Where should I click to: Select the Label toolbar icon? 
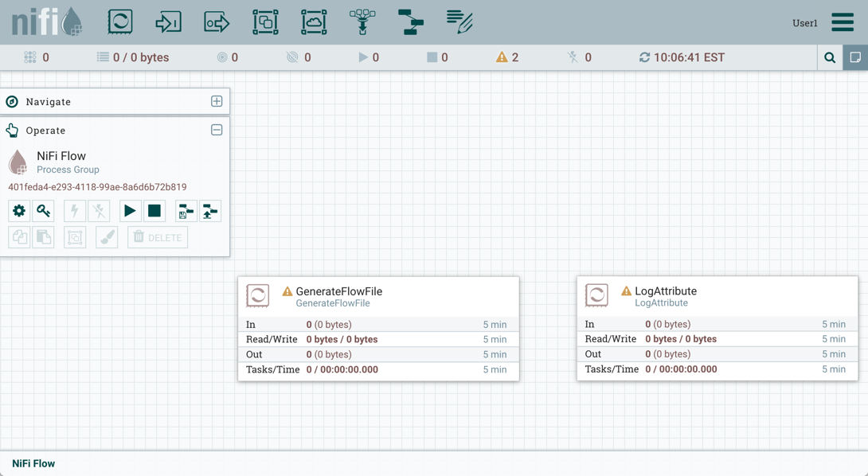pos(459,21)
